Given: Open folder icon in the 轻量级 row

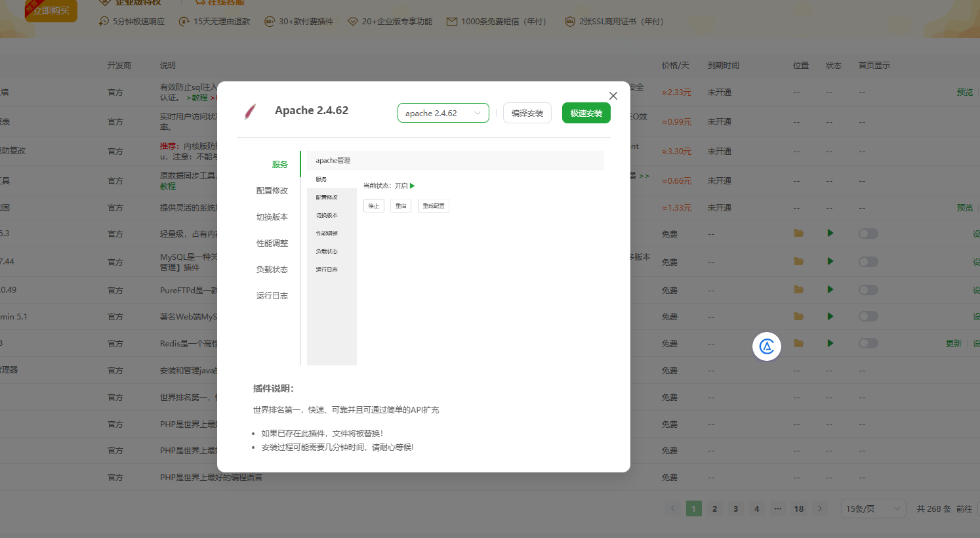Looking at the screenshot, I should pos(798,233).
